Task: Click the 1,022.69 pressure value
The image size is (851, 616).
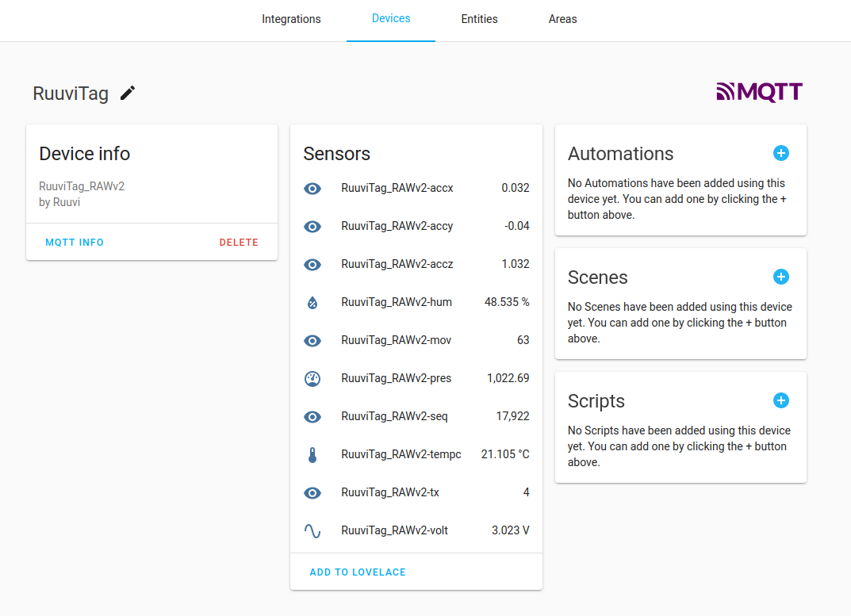Action: tap(508, 377)
